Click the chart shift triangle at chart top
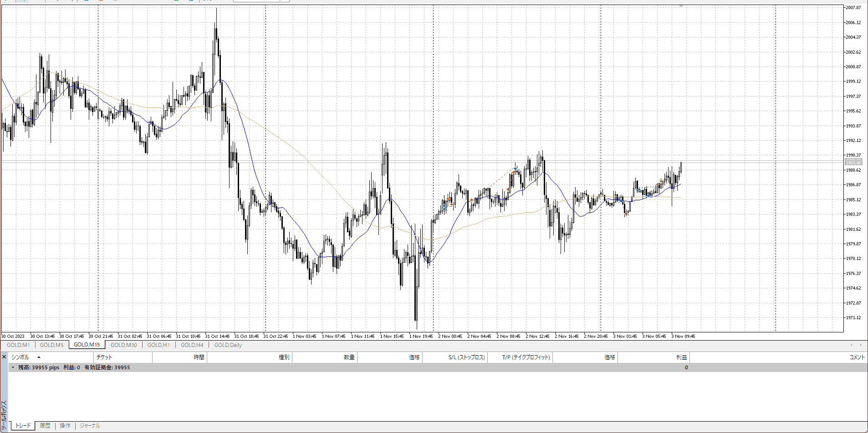The width and height of the screenshot is (868, 433). 681,6
